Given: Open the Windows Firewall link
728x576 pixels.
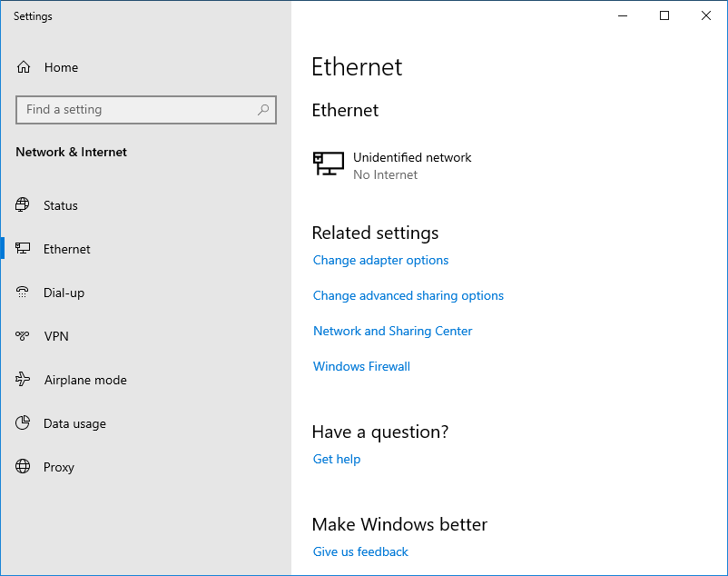Looking at the screenshot, I should tap(361, 366).
